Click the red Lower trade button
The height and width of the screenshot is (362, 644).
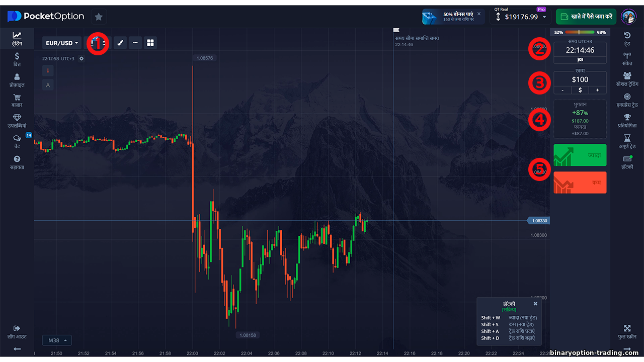tap(580, 183)
